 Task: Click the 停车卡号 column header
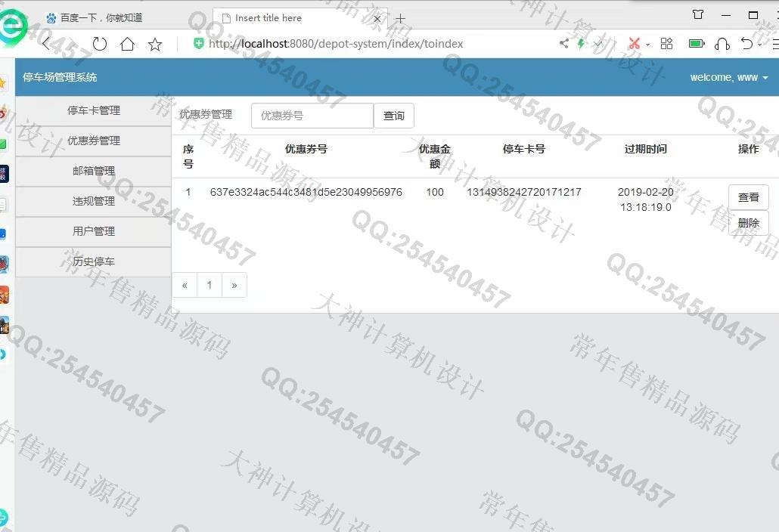pyautogui.click(x=523, y=149)
